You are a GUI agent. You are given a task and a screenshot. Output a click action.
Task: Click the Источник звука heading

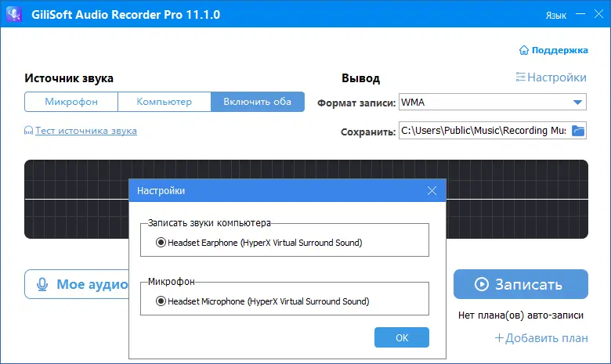(69, 78)
